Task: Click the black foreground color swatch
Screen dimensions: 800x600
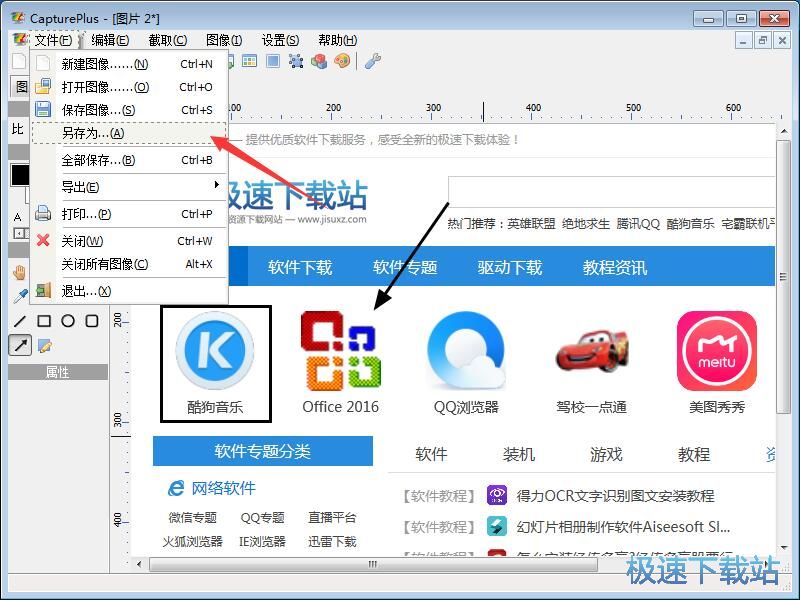Action: pyautogui.click(x=19, y=175)
